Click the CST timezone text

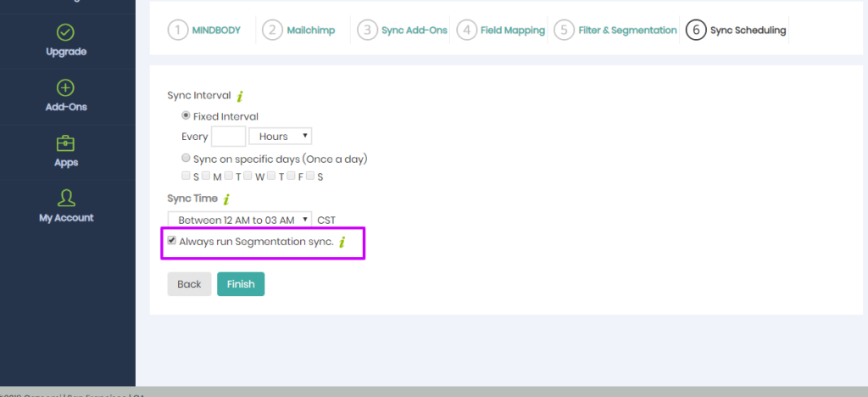pyautogui.click(x=326, y=221)
